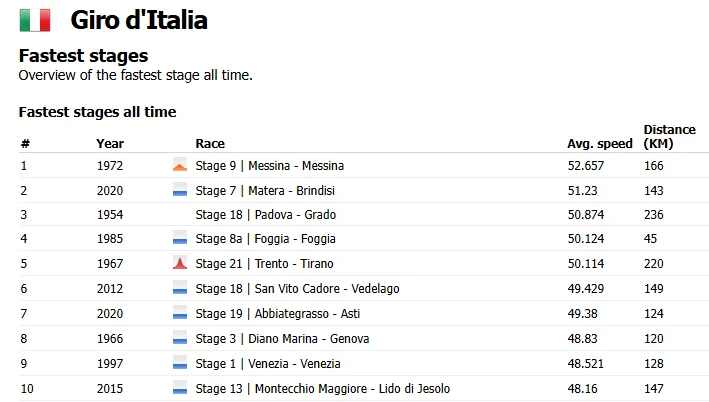Click the Italian flag icon
709x402 pixels.
[35, 20]
